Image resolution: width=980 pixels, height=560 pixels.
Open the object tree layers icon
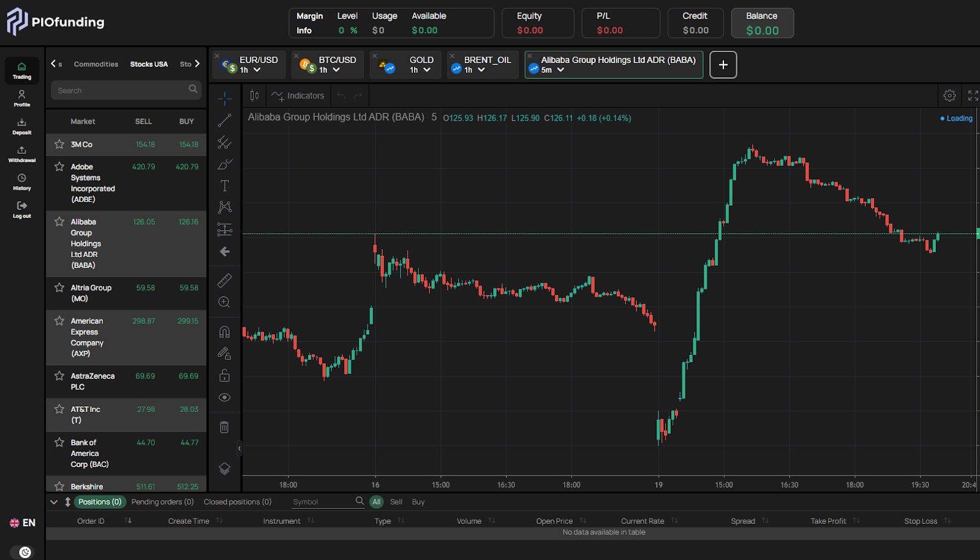tap(225, 468)
